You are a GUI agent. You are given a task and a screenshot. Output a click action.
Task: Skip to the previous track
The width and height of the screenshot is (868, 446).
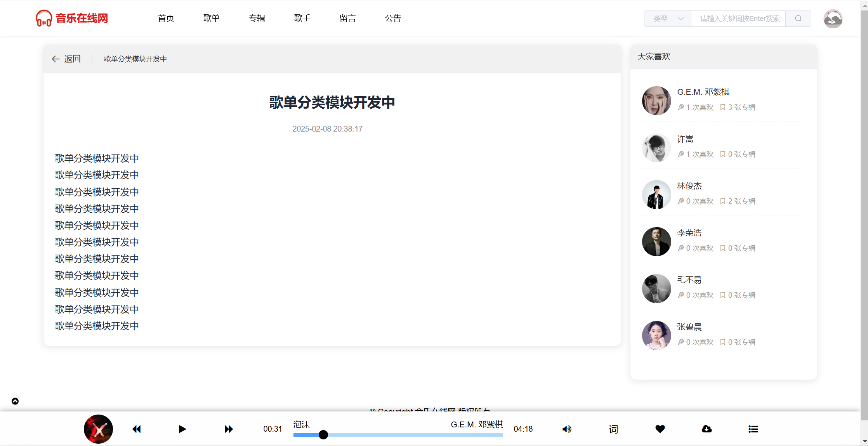click(136, 429)
